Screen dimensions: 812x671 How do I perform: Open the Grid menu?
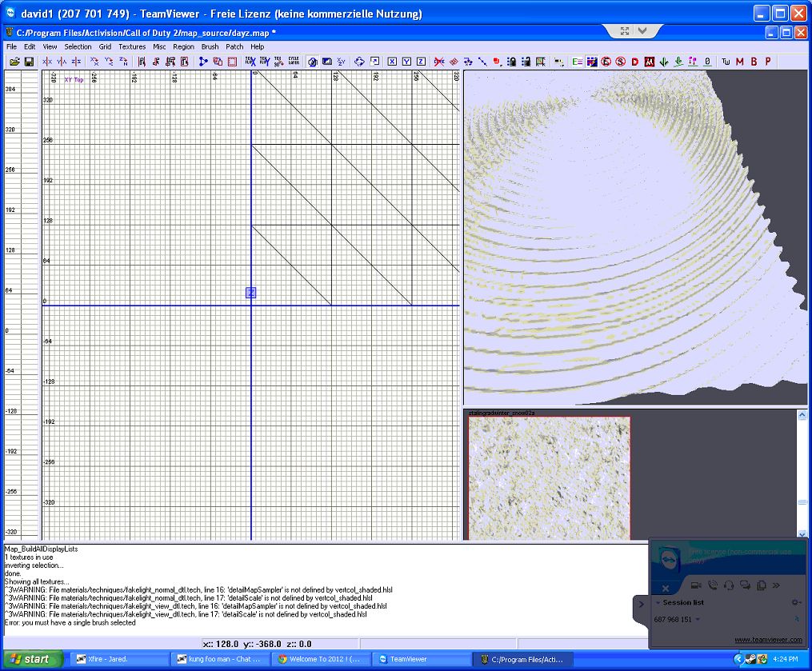[105, 46]
